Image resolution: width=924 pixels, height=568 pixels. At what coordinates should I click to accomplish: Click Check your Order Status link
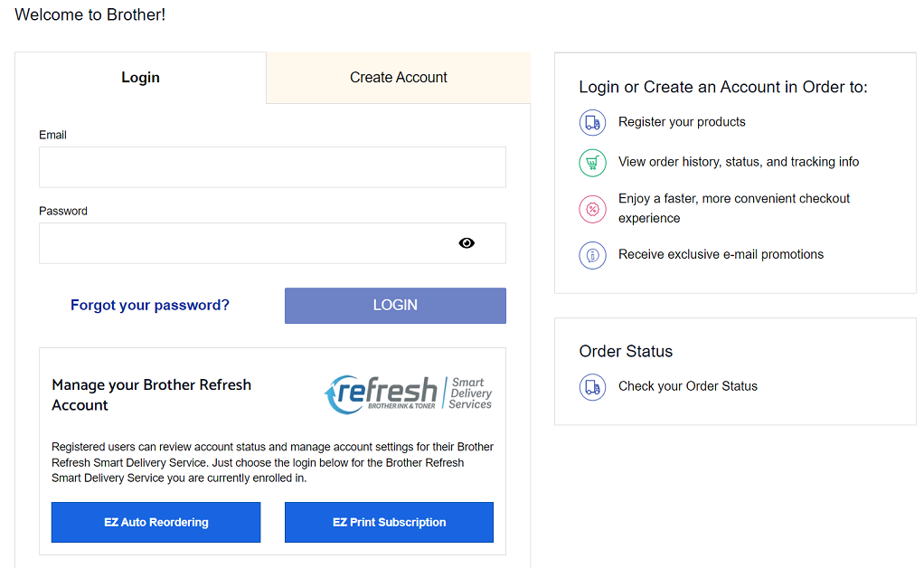click(x=688, y=386)
